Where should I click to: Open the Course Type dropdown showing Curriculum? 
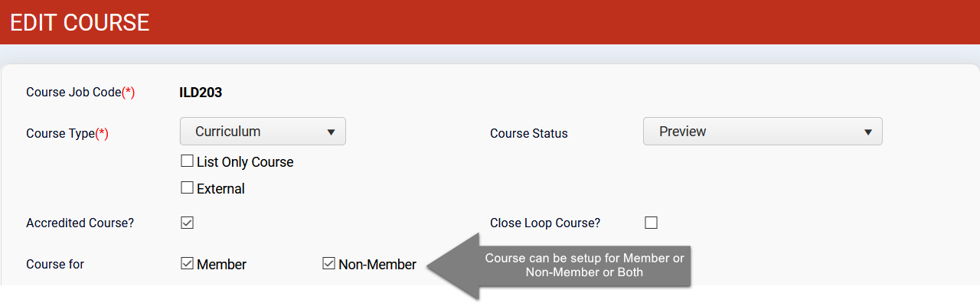tap(263, 132)
